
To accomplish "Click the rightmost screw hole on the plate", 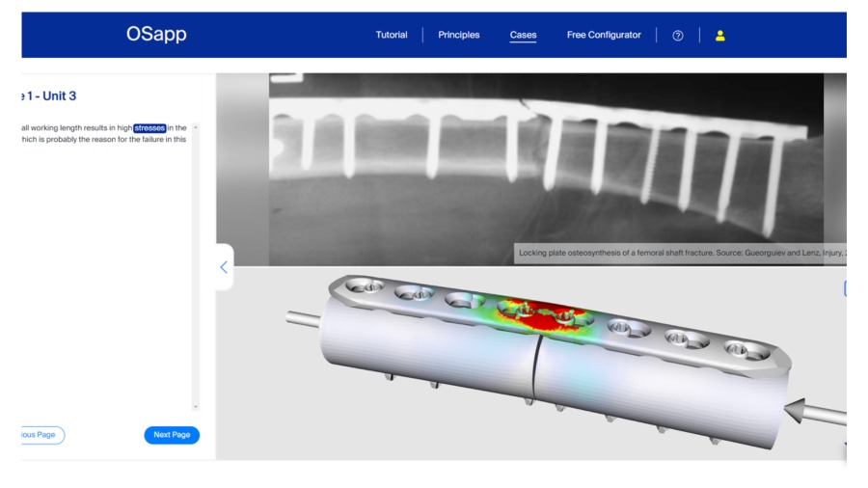I will (x=739, y=347).
